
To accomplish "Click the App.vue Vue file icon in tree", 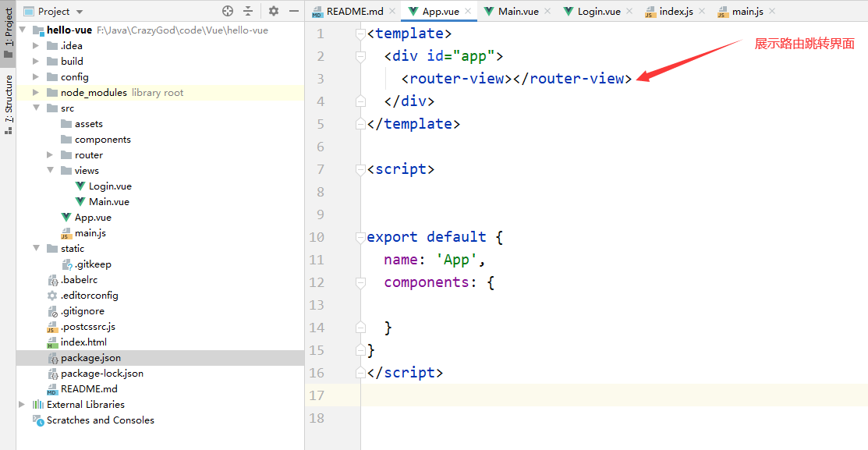I will pyautogui.click(x=66, y=217).
